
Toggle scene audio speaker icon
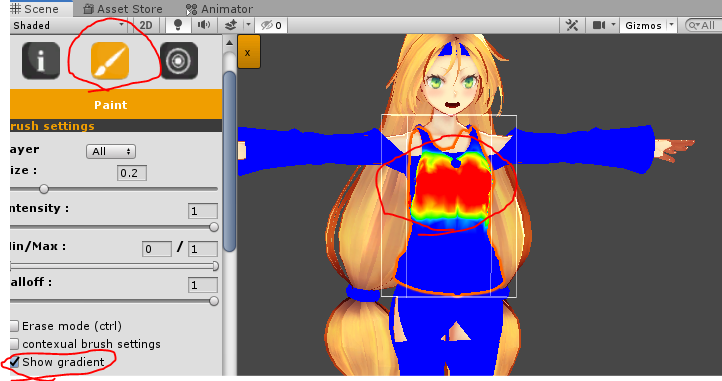[x=204, y=25]
